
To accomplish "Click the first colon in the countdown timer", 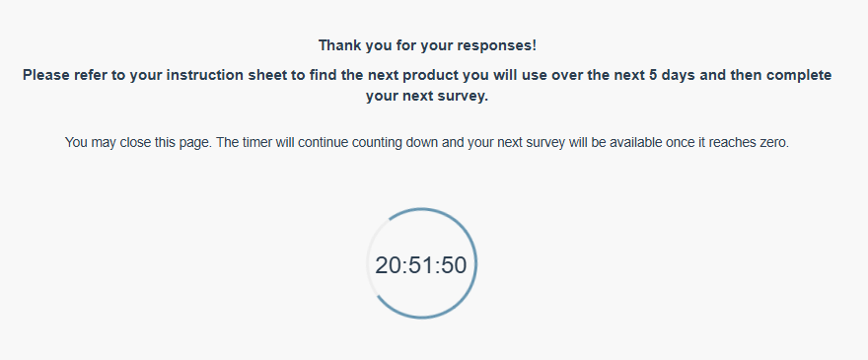I will tap(404, 267).
